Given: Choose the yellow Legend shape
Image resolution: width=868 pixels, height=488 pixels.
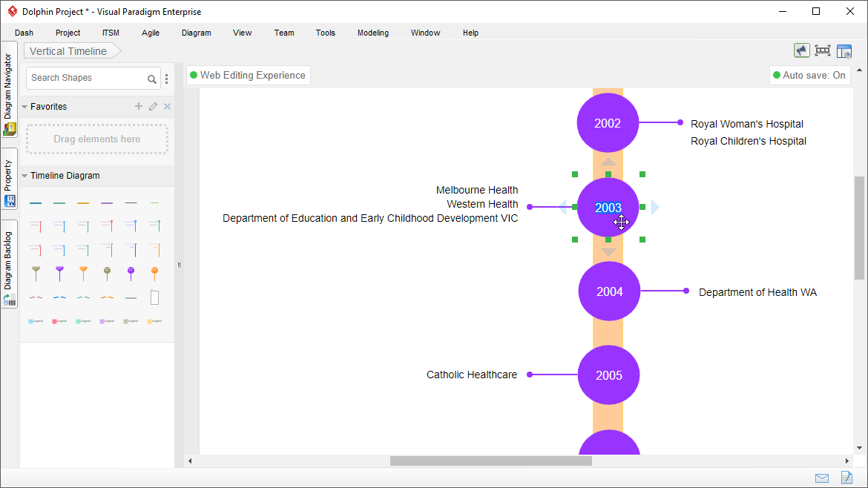Looking at the screenshot, I should [x=154, y=321].
